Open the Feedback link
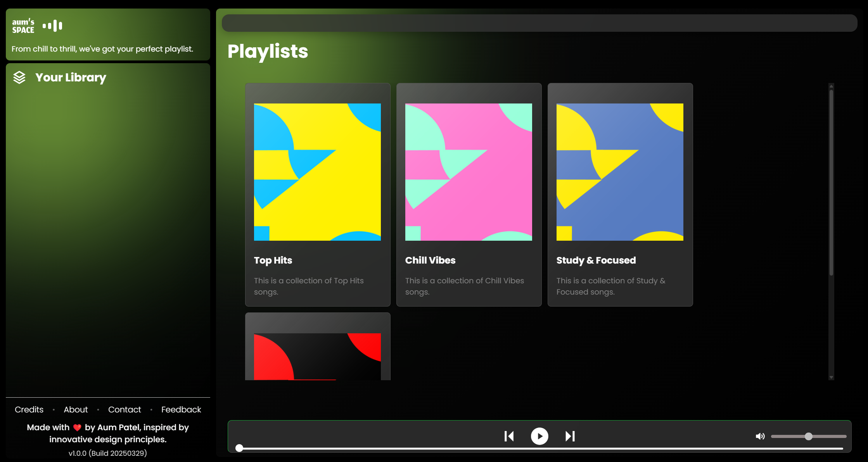This screenshot has width=868, height=462. pyautogui.click(x=181, y=409)
